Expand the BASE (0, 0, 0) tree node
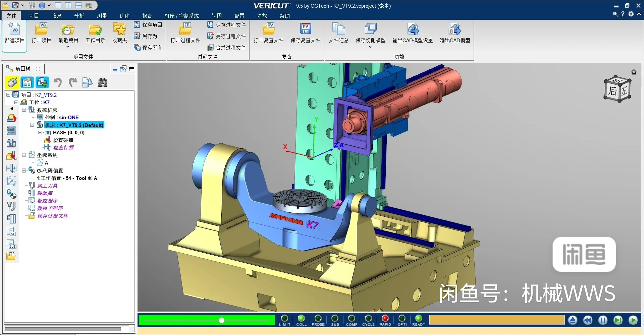This screenshot has width=644, height=335. click(x=41, y=132)
